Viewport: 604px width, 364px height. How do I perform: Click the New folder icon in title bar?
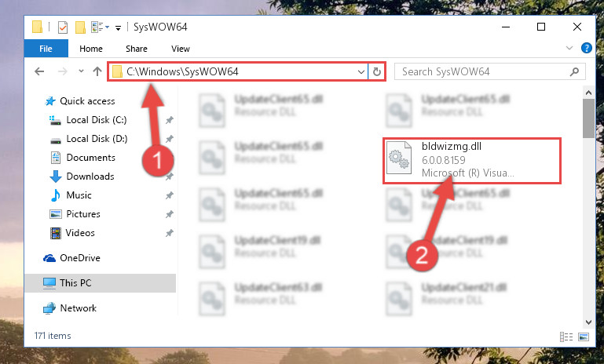click(x=80, y=27)
